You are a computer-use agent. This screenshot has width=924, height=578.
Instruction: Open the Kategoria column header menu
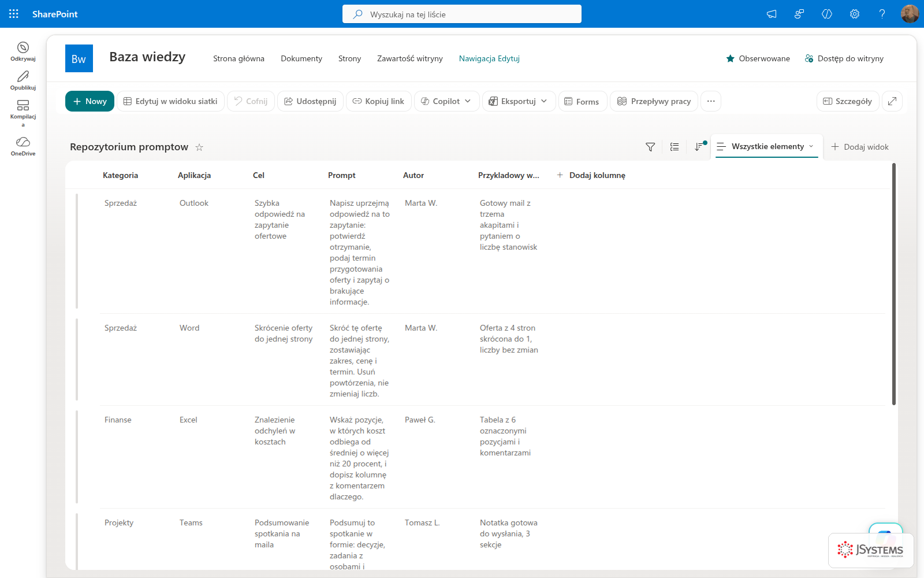click(x=120, y=175)
